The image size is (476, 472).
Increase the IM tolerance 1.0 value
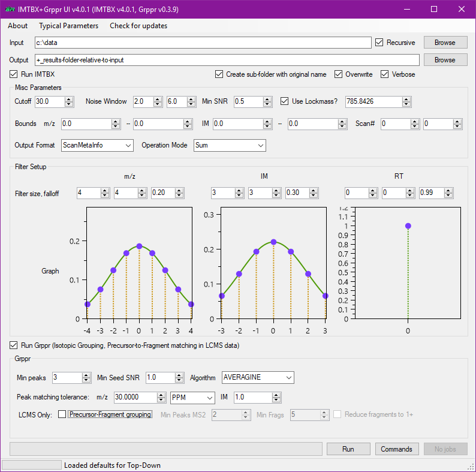276,395
